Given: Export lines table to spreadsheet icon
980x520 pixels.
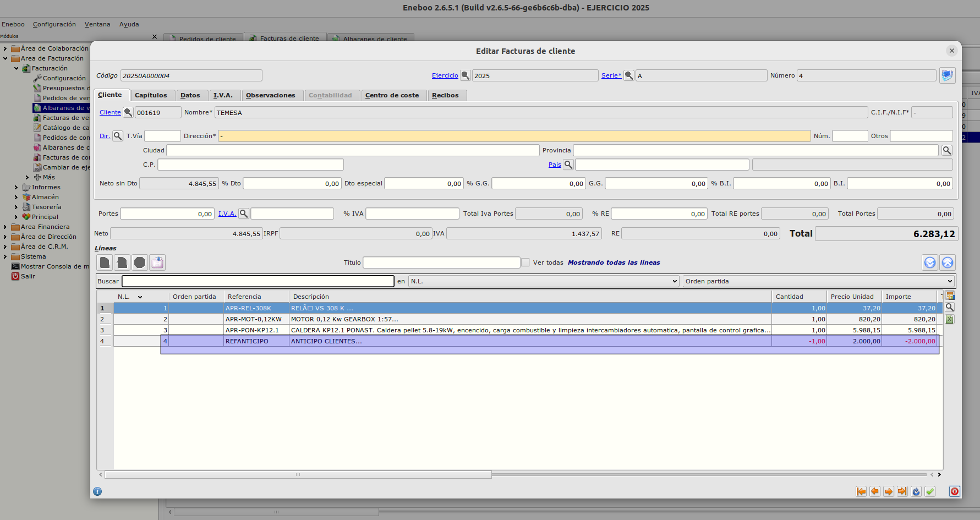Looking at the screenshot, I should [x=950, y=319].
